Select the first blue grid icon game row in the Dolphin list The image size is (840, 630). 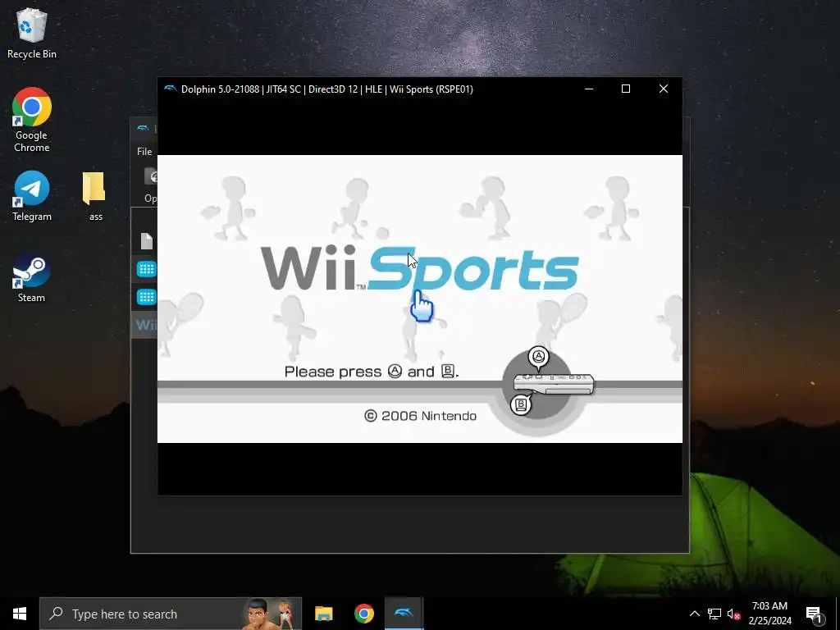point(146,269)
